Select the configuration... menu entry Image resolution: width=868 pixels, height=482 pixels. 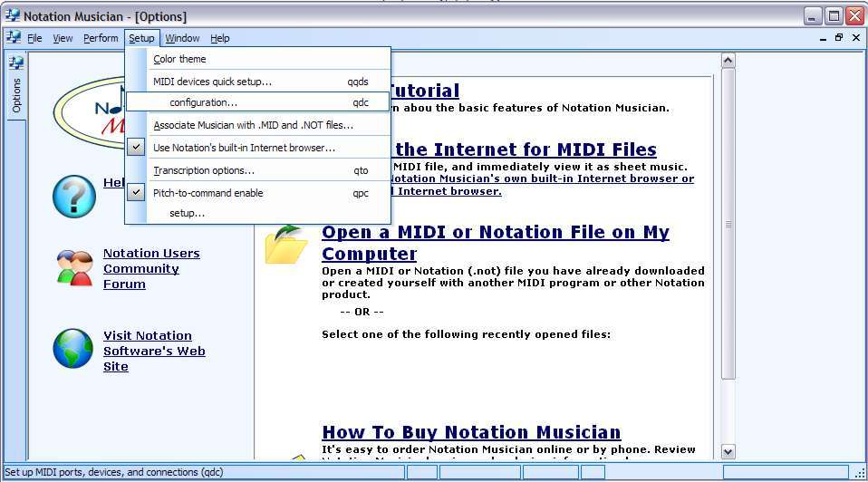(258, 102)
